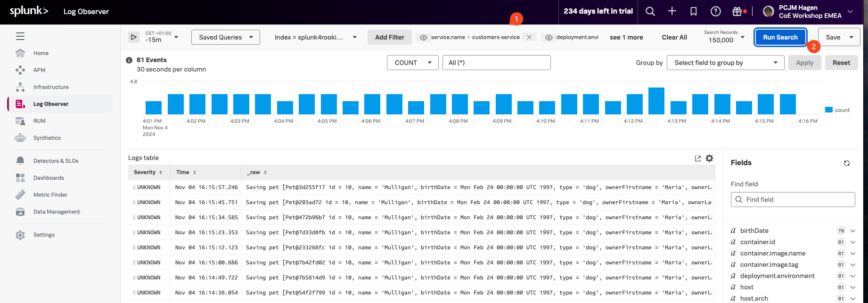Click the search magnifier icon in header
The height and width of the screenshot is (303, 868).
coord(650,12)
